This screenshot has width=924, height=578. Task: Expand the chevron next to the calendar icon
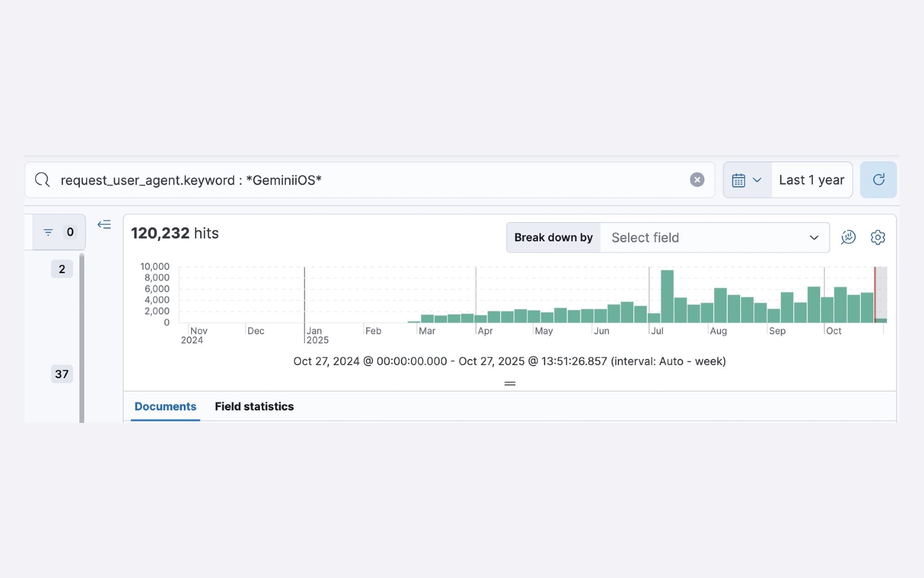[757, 180]
